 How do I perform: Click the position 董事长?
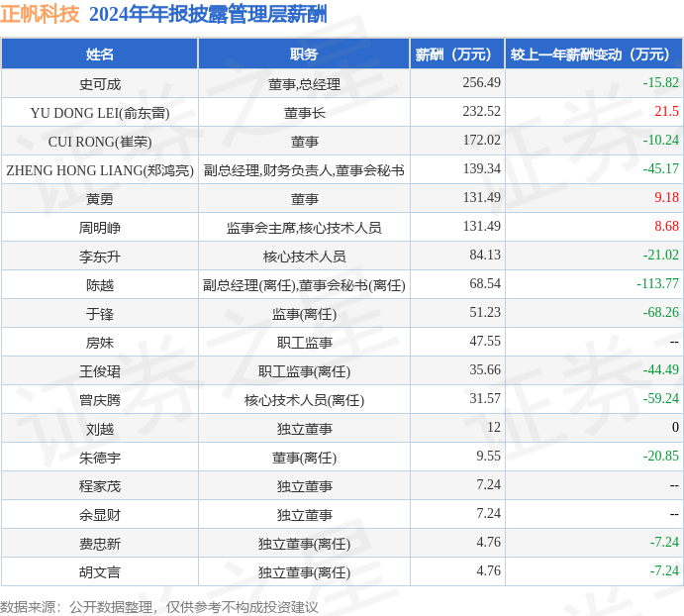304,113
